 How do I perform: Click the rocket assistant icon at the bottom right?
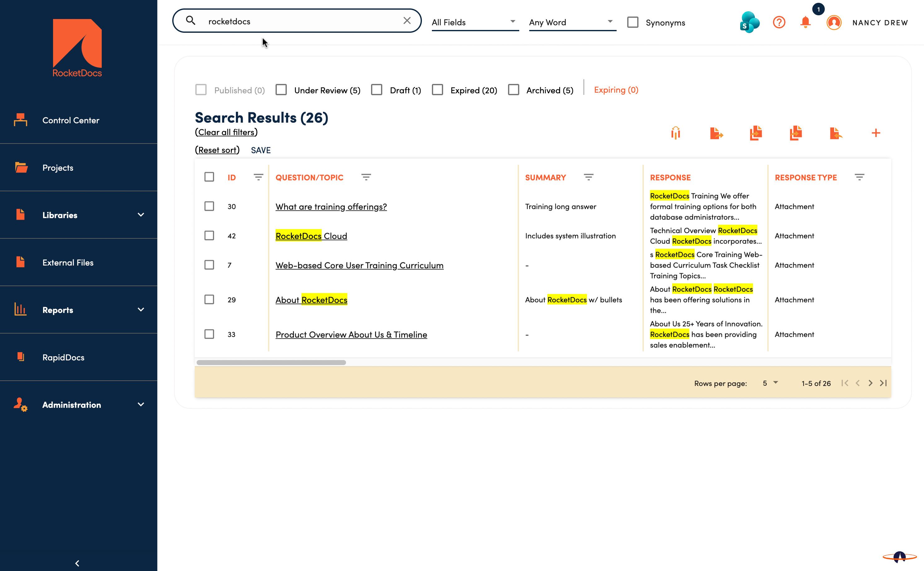(899, 557)
